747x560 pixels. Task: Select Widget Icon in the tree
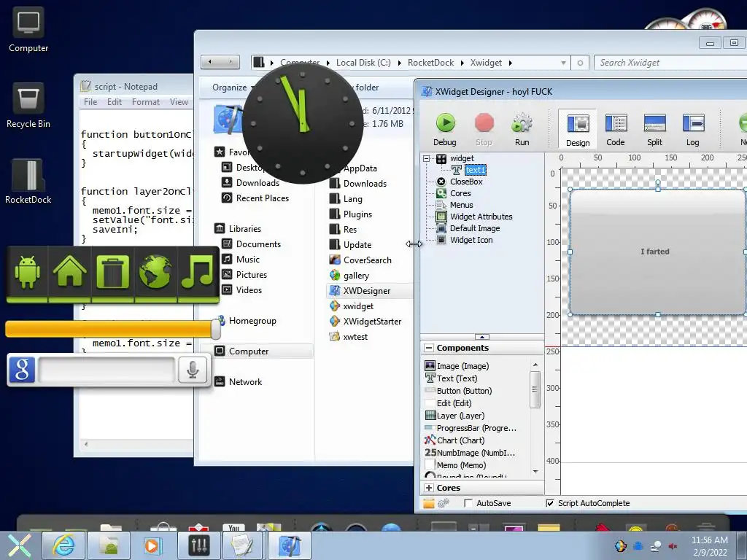pos(471,240)
